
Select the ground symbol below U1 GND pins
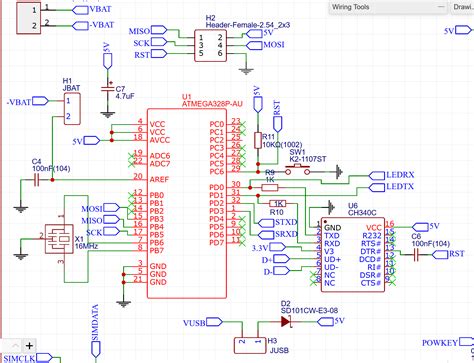[124, 304]
